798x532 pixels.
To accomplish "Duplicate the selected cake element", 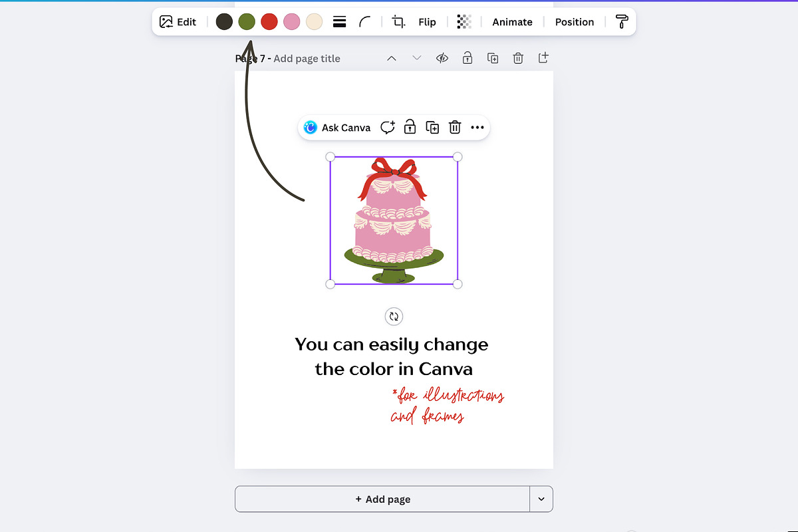I will pyautogui.click(x=432, y=128).
